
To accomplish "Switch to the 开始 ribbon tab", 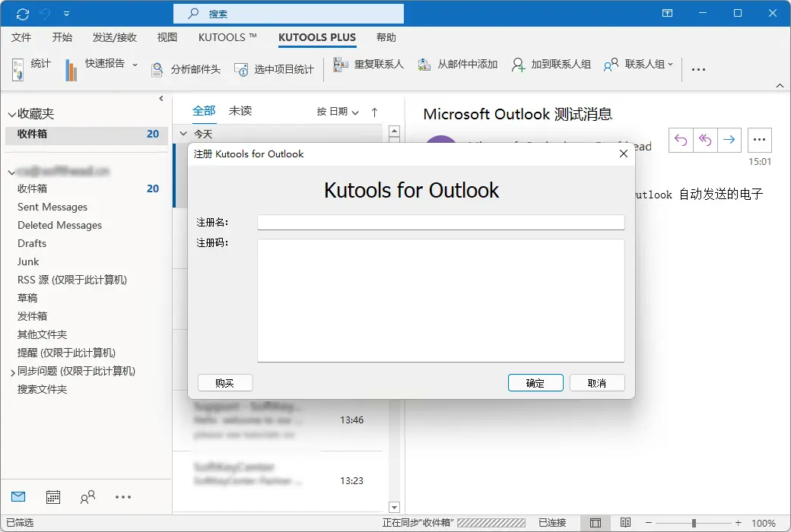I will tap(62, 37).
